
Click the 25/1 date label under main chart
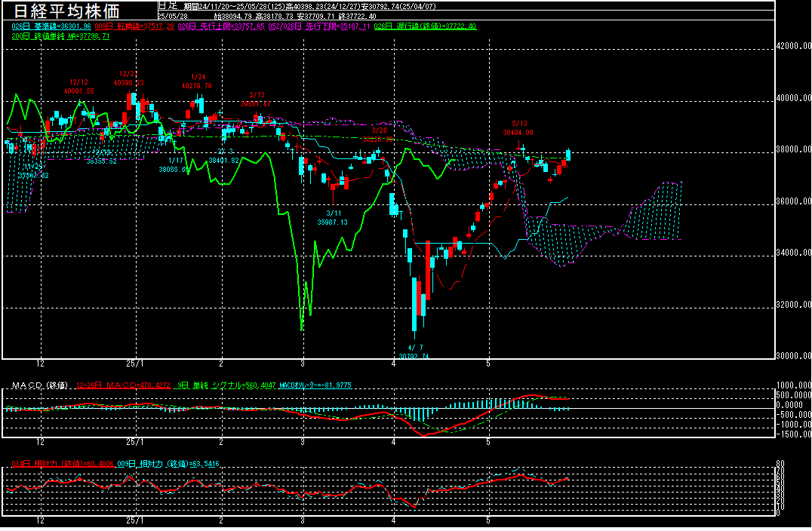pos(135,364)
